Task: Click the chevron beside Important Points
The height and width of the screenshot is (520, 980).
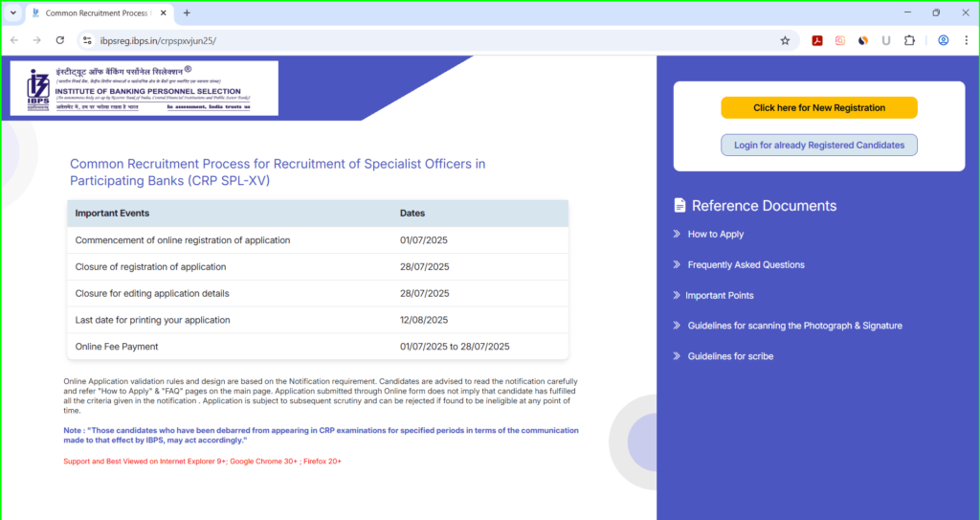Action: click(x=677, y=295)
